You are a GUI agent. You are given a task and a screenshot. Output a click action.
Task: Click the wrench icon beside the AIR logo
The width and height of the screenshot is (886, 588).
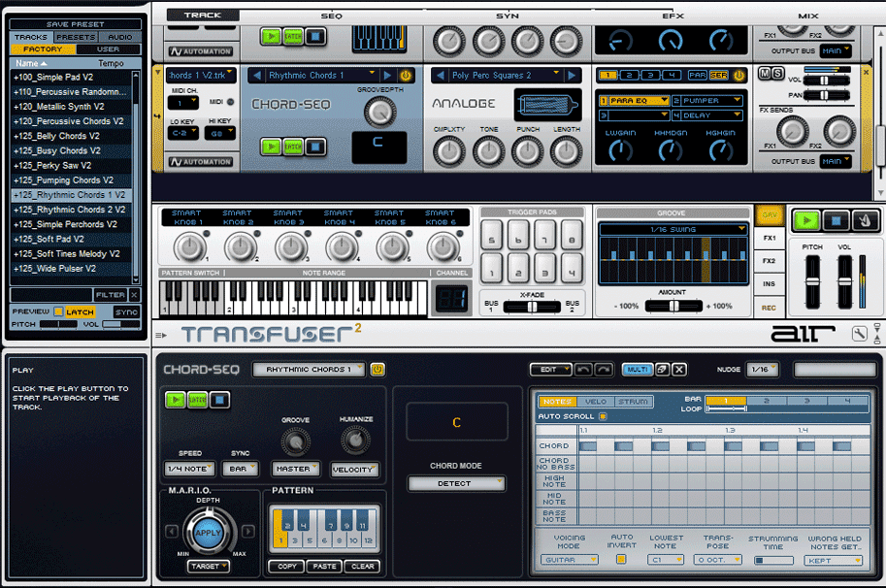[x=859, y=332]
